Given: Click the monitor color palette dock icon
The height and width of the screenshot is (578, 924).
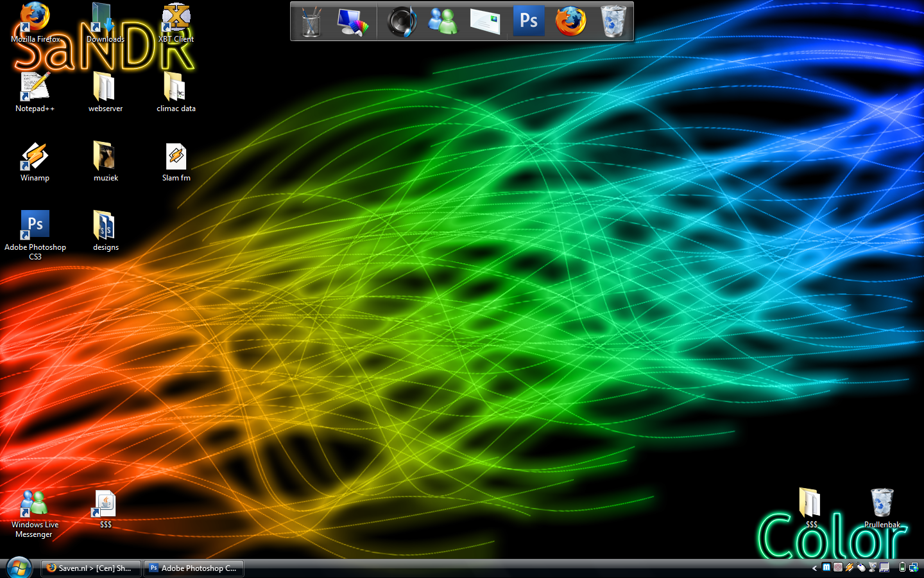Looking at the screenshot, I should [x=352, y=21].
